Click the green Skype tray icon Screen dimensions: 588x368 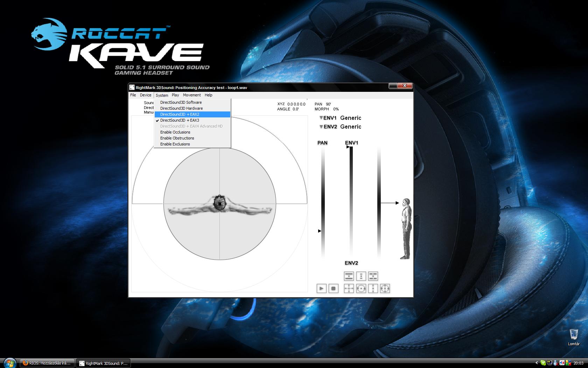pos(543,363)
